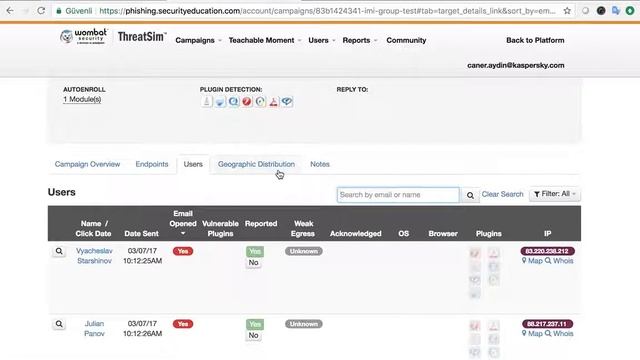
Task: Set Reported to No for Julian Panov
Action: [x=253, y=335]
